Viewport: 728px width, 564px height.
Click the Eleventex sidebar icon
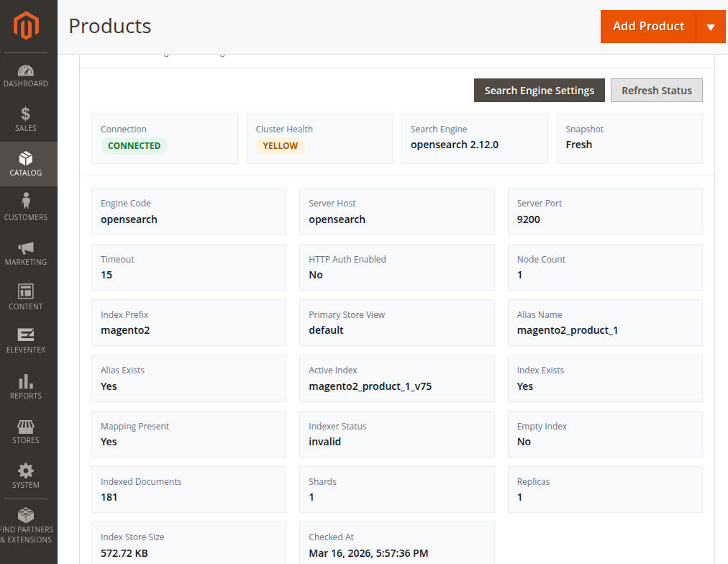pyautogui.click(x=26, y=335)
